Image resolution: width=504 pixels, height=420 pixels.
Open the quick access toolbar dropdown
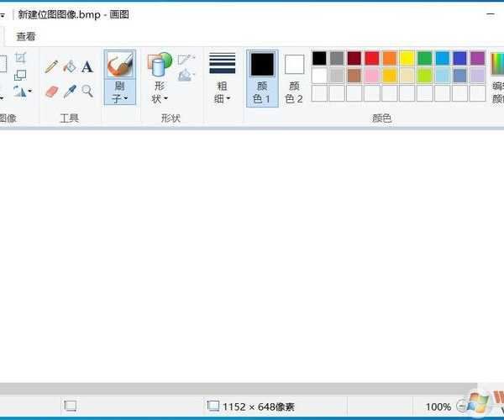pos(3,15)
